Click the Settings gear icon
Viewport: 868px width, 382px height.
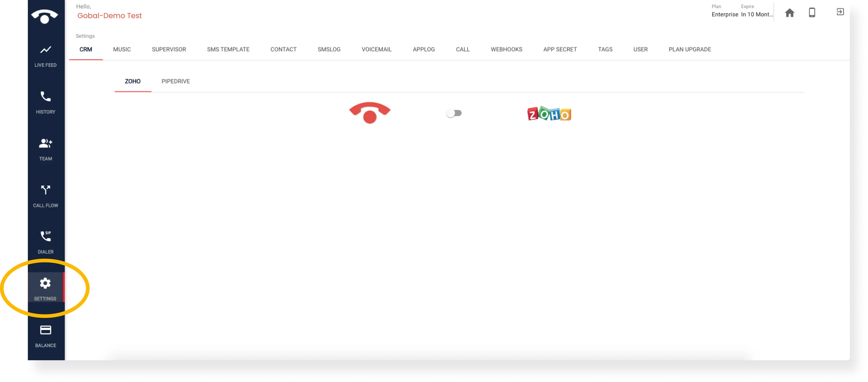tap(45, 283)
